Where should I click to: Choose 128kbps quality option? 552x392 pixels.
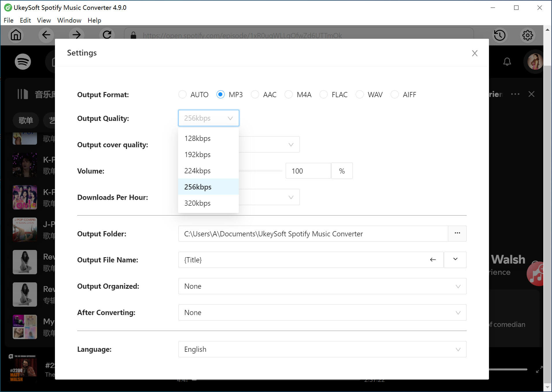(x=208, y=138)
